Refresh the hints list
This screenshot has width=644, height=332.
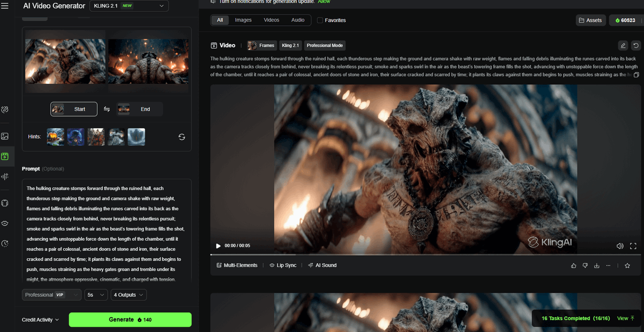182,137
